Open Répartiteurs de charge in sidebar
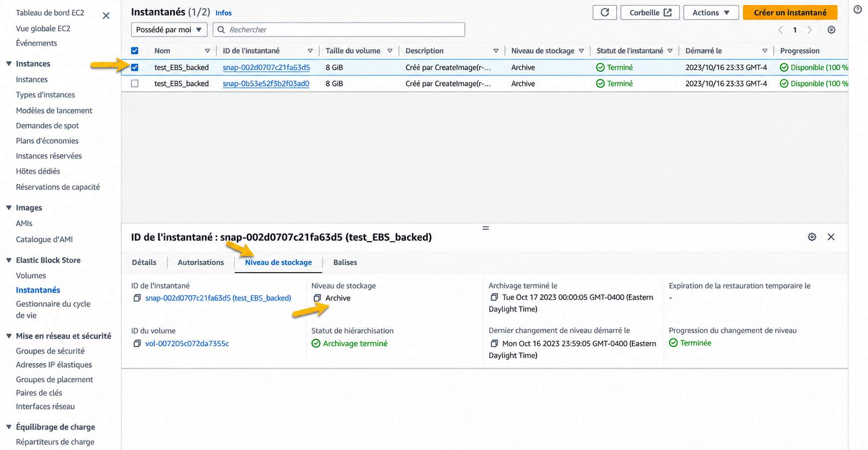 pyautogui.click(x=55, y=442)
